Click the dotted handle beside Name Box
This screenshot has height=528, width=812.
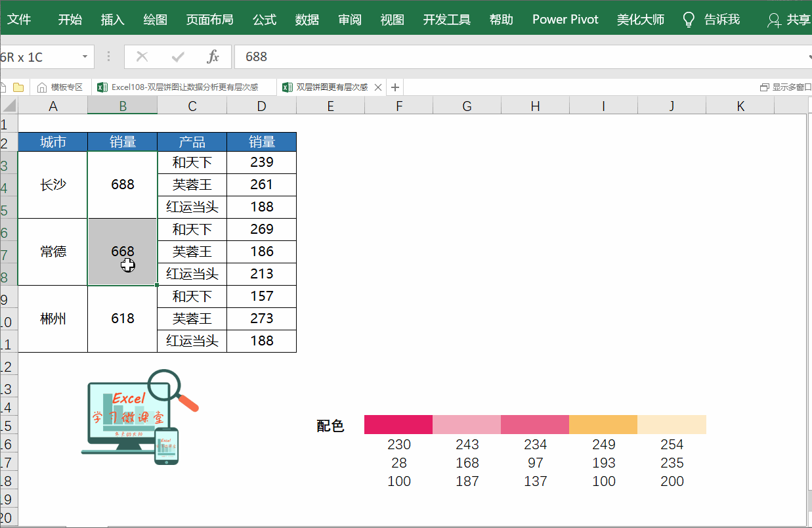[108, 56]
